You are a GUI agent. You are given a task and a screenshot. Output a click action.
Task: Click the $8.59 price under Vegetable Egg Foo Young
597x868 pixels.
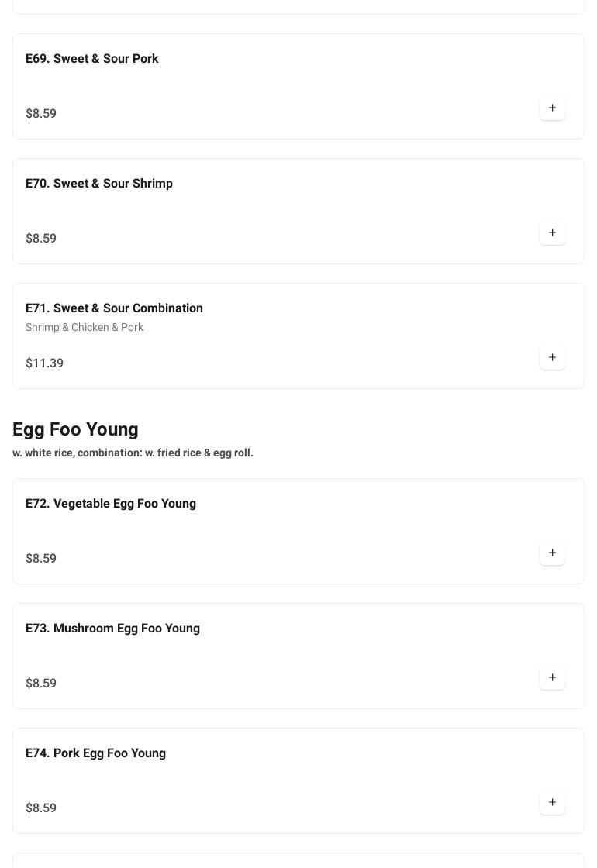pyautogui.click(x=41, y=559)
